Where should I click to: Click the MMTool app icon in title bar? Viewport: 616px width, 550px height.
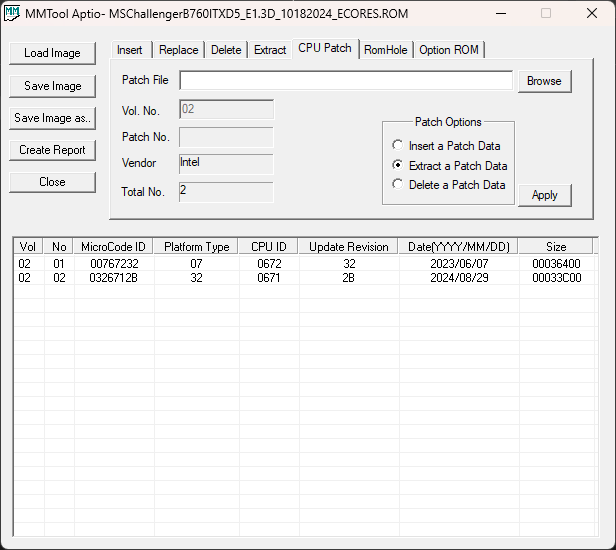coord(12,13)
